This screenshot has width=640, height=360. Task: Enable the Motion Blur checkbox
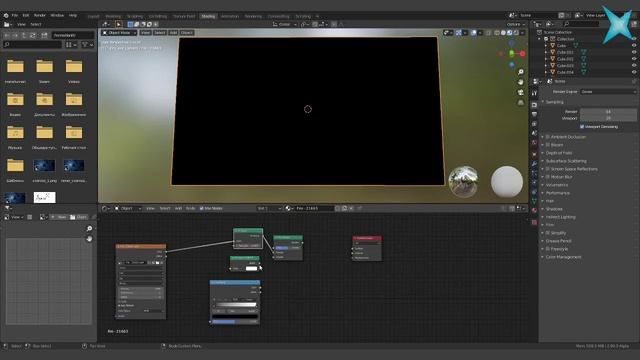pyautogui.click(x=548, y=177)
